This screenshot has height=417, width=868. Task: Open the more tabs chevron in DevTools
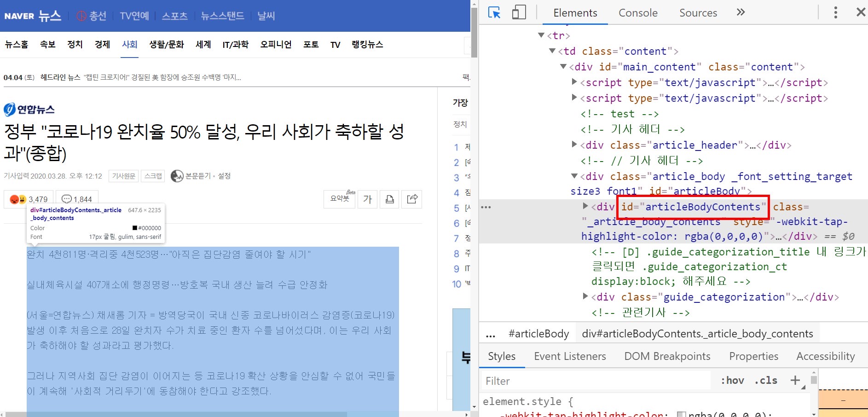point(741,12)
